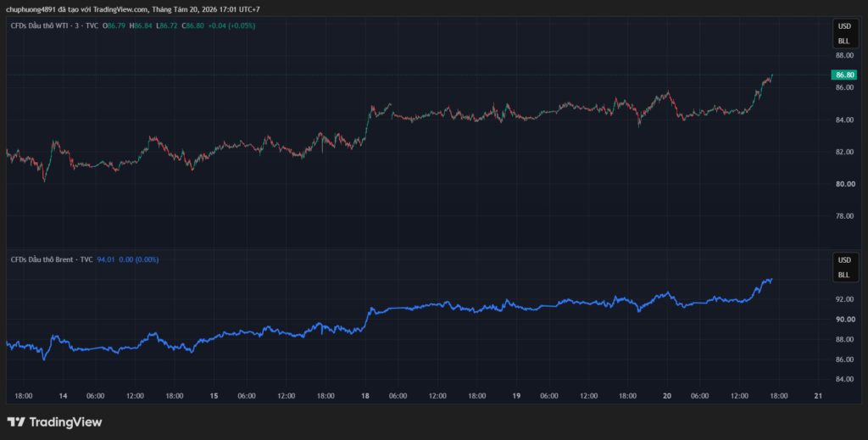Select the CFDs Dầu thô Brent legend title
Screen dimensions: 868x440
pos(52,259)
